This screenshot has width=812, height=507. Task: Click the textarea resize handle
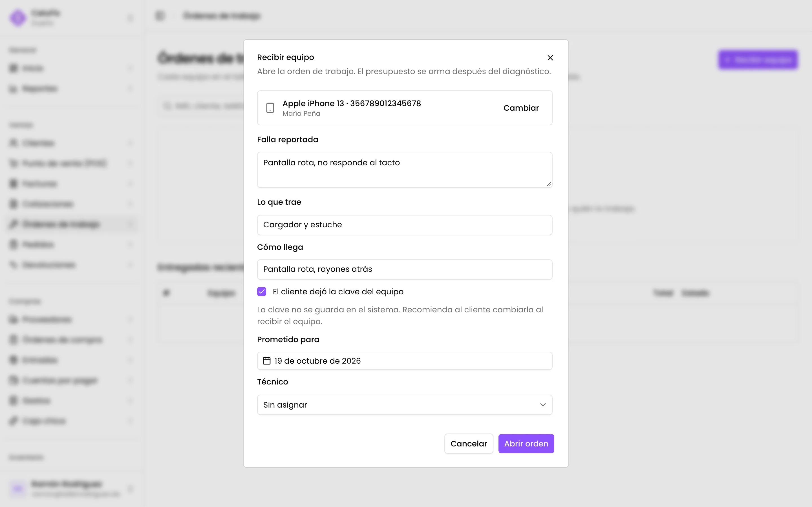point(549,184)
